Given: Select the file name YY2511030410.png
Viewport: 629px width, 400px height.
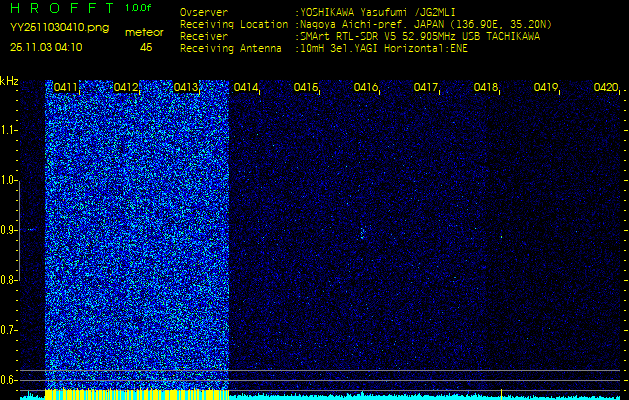Looking at the screenshot, I should tap(59, 27).
